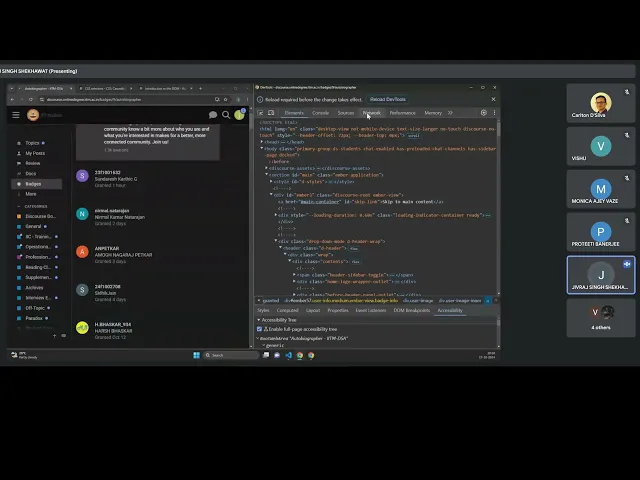Open the General category
Image resolution: width=640 pixels, height=480 pixels.
click(x=33, y=226)
